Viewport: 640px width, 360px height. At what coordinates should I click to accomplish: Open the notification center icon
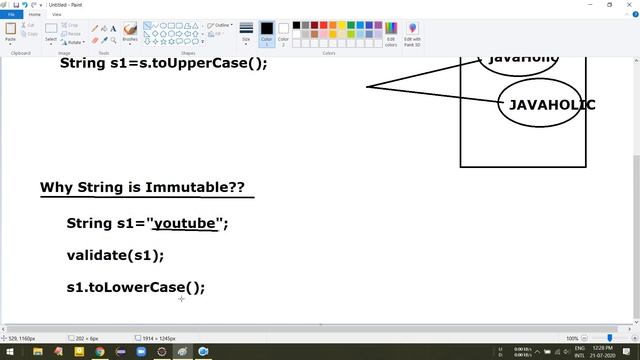coord(627,351)
